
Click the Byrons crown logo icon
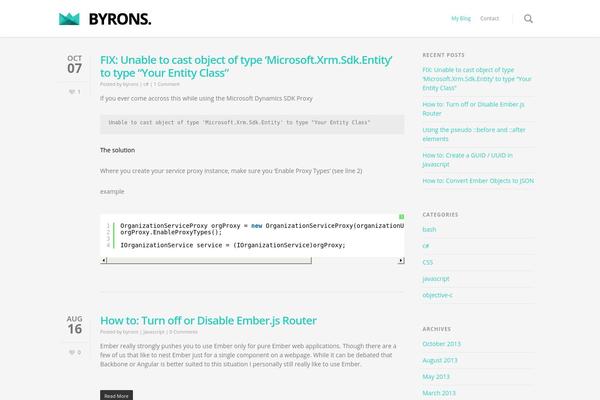tap(69, 19)
